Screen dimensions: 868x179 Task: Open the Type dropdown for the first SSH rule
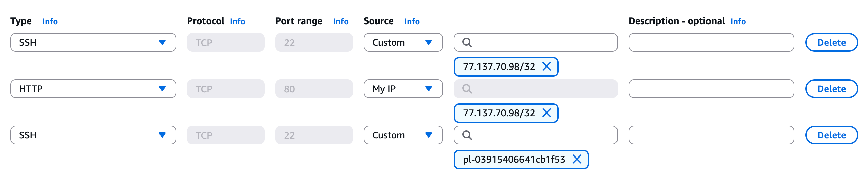tap(93, 42)
